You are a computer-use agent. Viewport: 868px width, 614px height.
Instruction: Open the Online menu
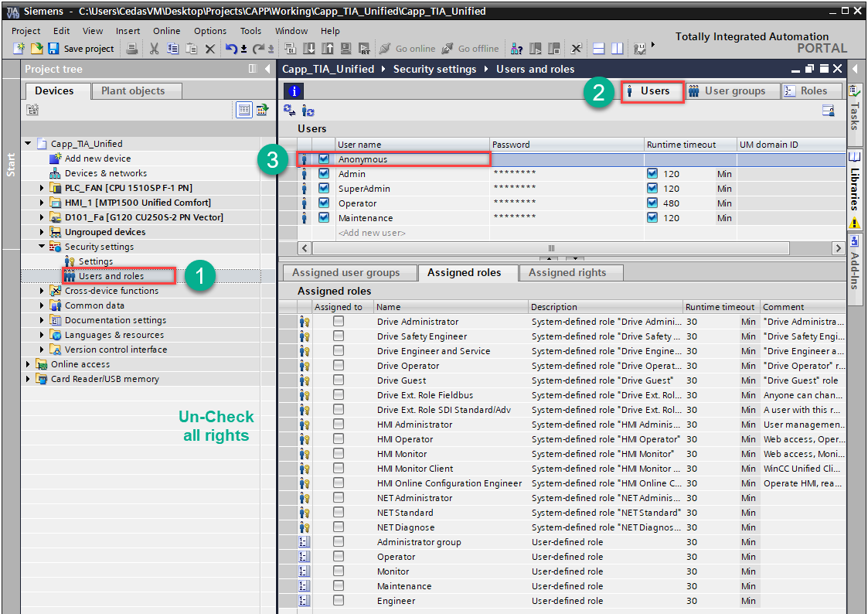(x=166, y=31)
